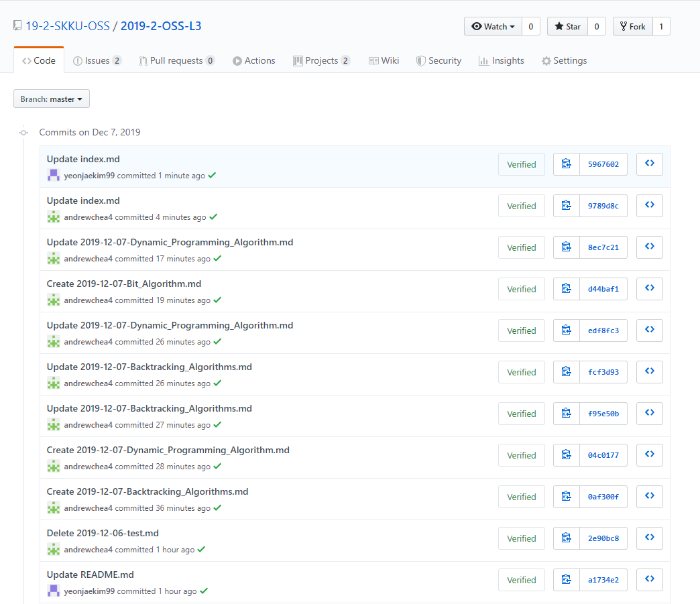Copy the full SHA of commit 0af300f

(x=567, y=496)
